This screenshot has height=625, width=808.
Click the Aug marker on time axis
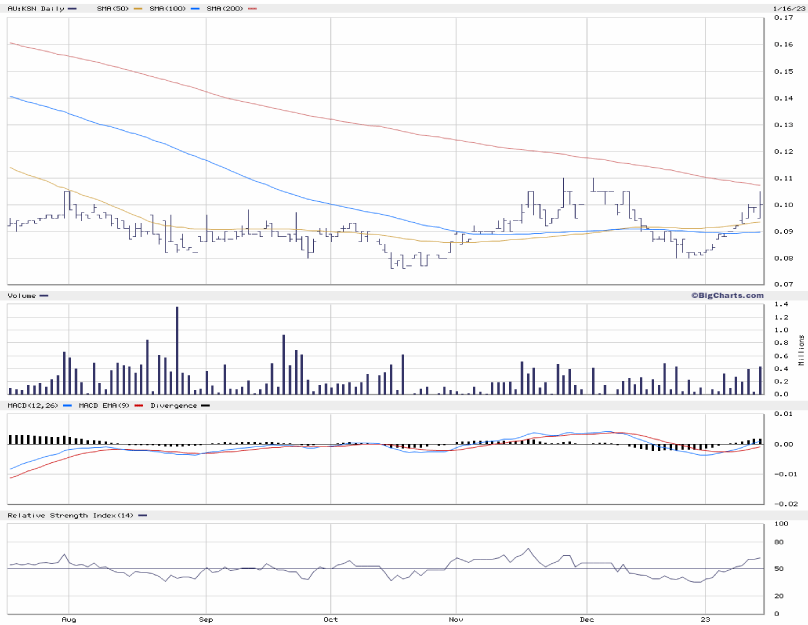click(x=69, y=619)
